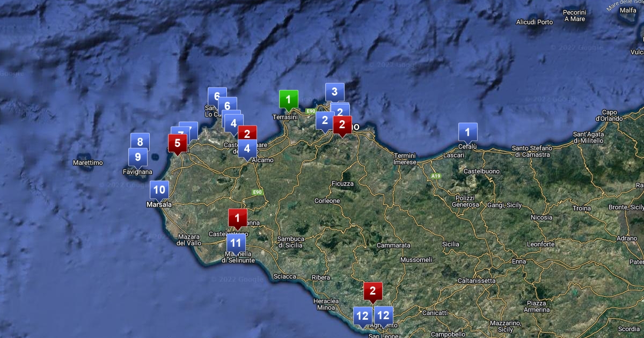Open red marker 1 near Castelvetrano
Viewport: 644px width, 338px height.
point(237,218)
